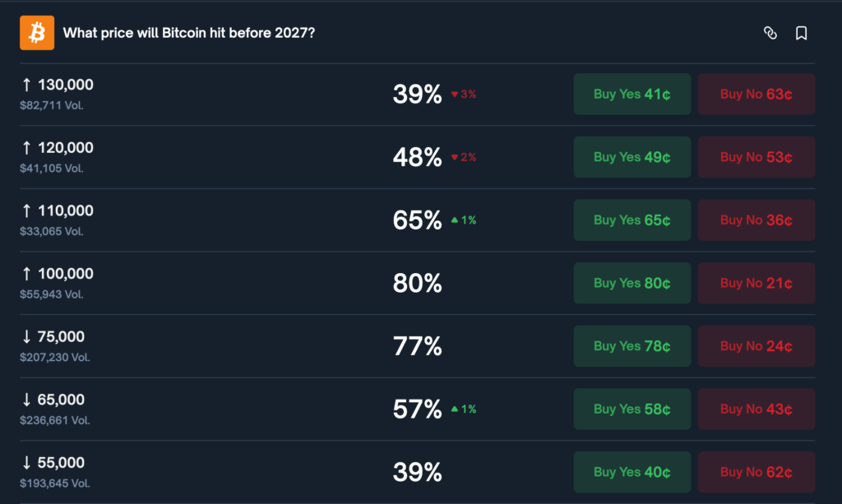
Task: Copy the market link with chain icon
Action: pos(770,33)
